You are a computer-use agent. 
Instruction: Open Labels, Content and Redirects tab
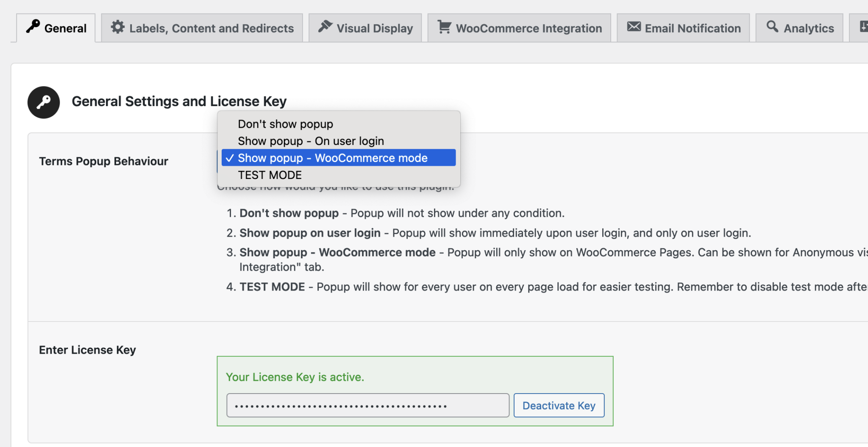click(x=202, y=28)
